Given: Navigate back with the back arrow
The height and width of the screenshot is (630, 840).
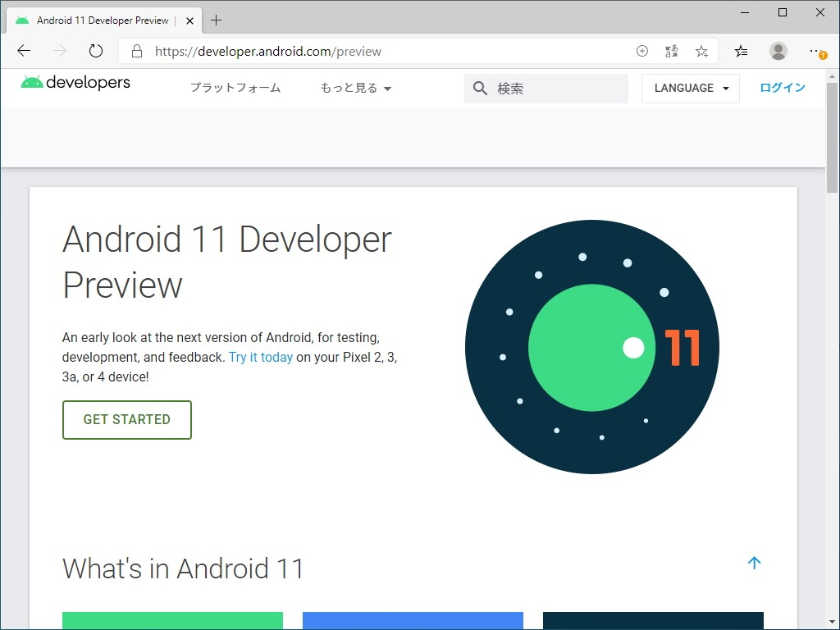Looking at the screenshot, I should (23, 50).
